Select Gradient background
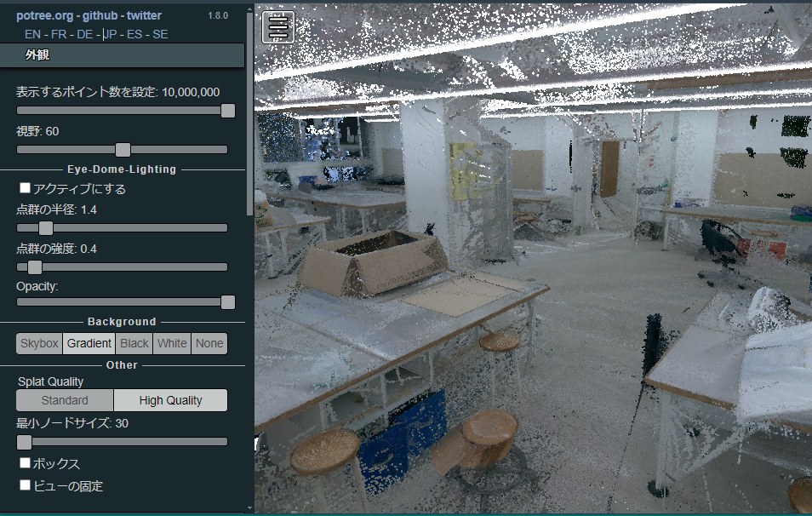 89,343
